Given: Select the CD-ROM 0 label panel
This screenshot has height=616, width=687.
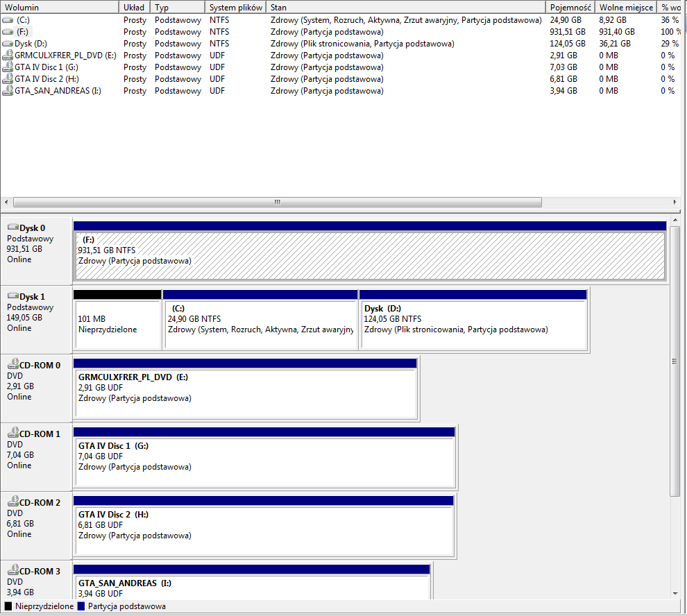Looking at the screenshot, I should tap(36, 388).
